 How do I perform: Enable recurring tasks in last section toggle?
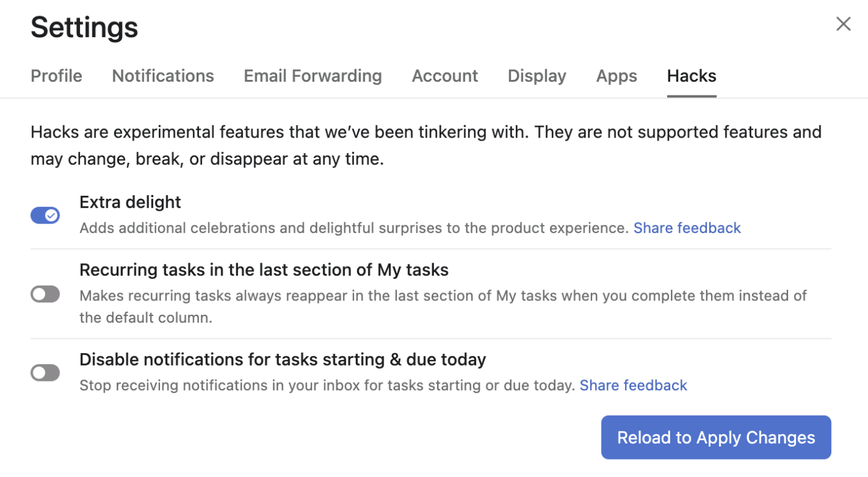(x=45, y=294)
